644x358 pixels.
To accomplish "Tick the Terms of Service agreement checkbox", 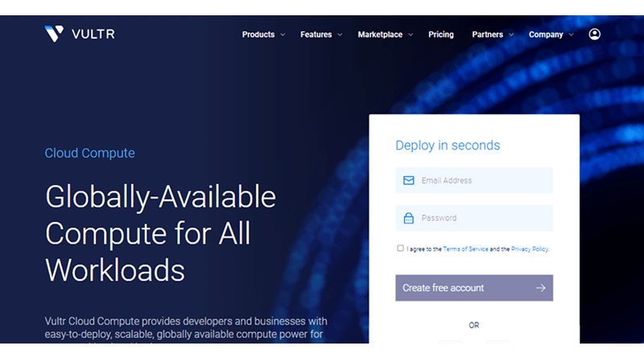I will [x=400, y=248].
